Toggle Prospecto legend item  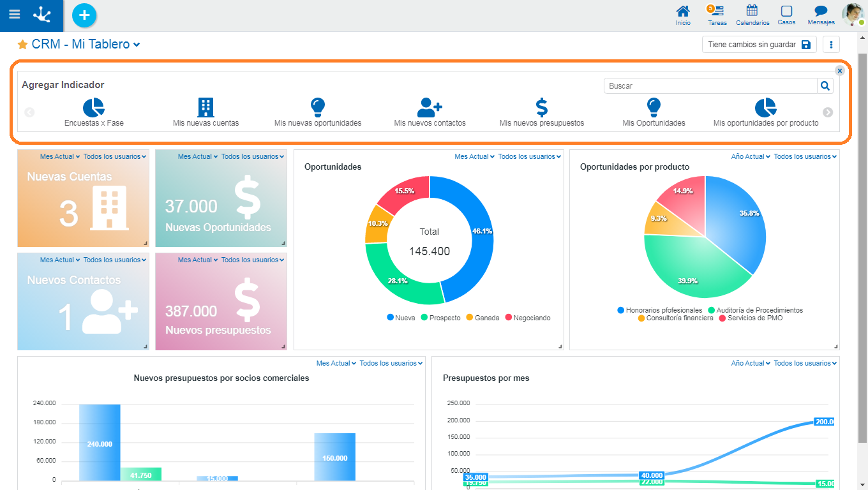click(440, 318)
